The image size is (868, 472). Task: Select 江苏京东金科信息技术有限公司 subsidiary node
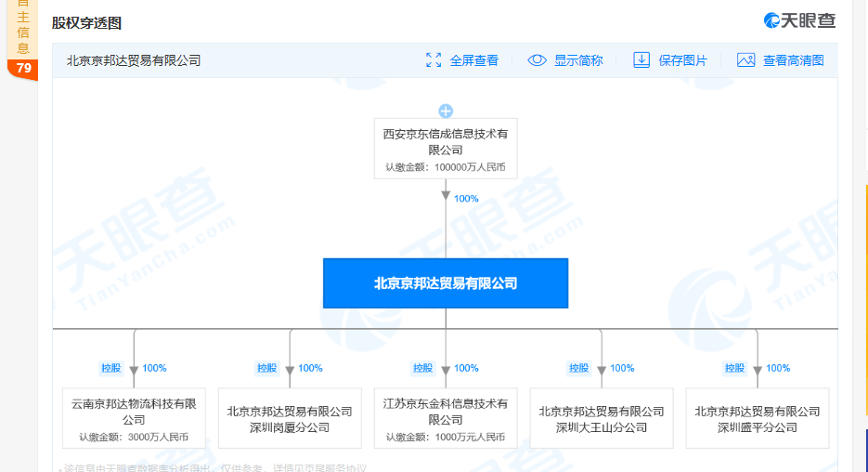point(446,419)
